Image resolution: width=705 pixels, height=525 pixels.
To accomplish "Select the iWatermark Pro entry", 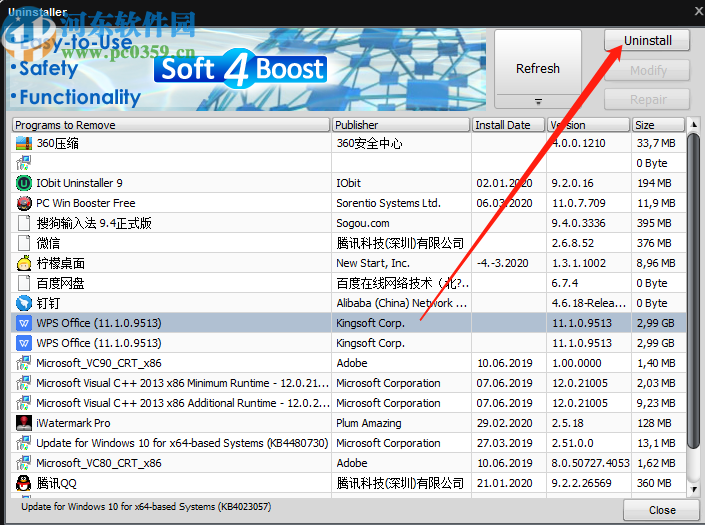I will tap(73, 423).
